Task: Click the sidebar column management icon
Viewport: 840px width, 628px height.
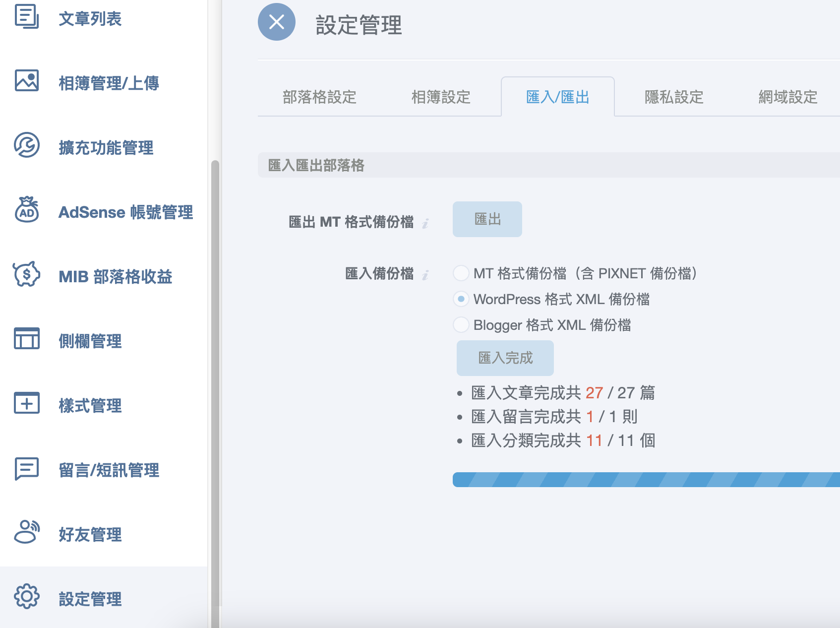Action: click(x=27, y=339)
